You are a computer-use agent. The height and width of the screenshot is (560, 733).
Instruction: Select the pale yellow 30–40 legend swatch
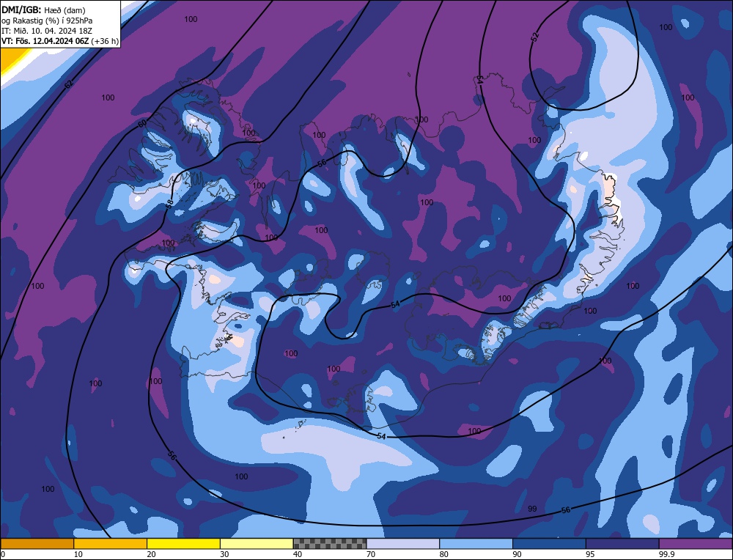(x=257, y=544)
